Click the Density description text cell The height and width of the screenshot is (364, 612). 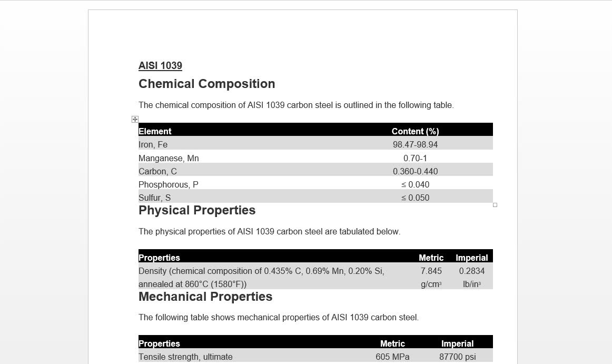click(262, 277)
